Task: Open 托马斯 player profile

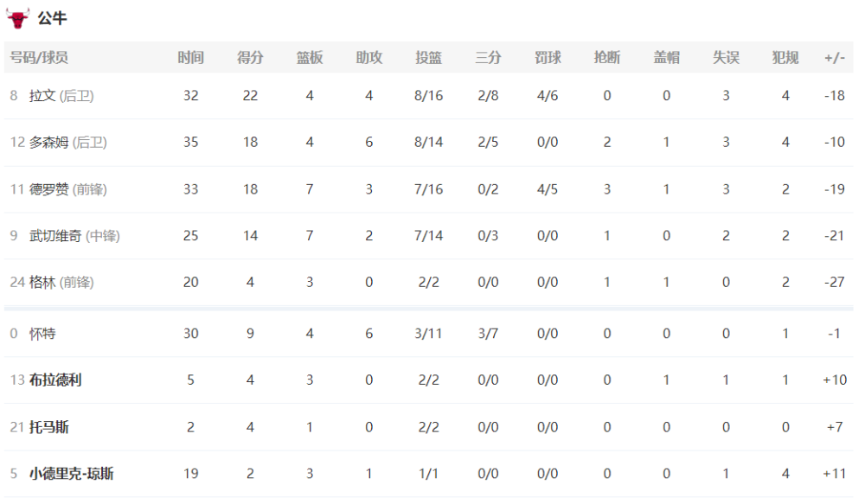Action: pos(49,427)
